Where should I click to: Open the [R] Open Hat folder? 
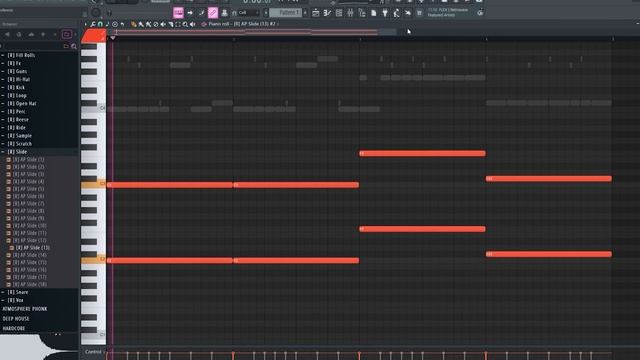tap(22, 104)
